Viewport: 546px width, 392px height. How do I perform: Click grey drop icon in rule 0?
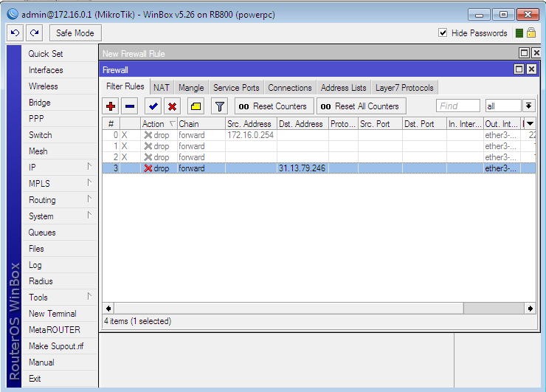click(x=148, y=135)
